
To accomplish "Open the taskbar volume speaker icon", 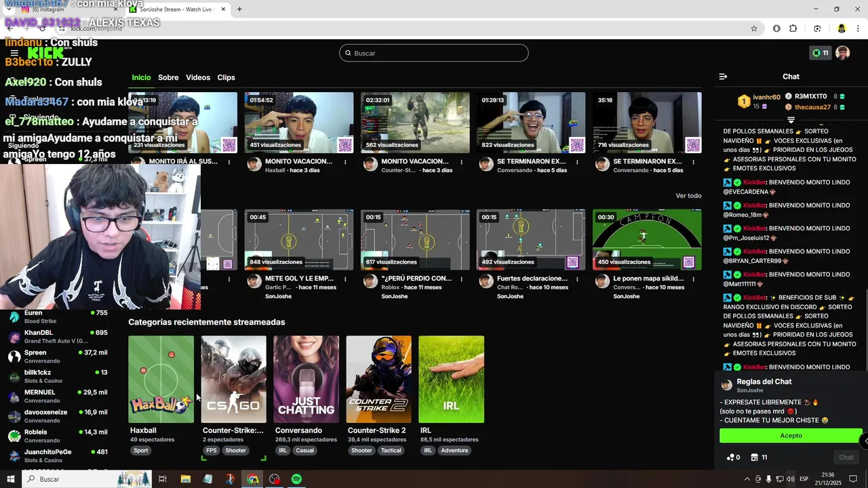I will point(789,479).
